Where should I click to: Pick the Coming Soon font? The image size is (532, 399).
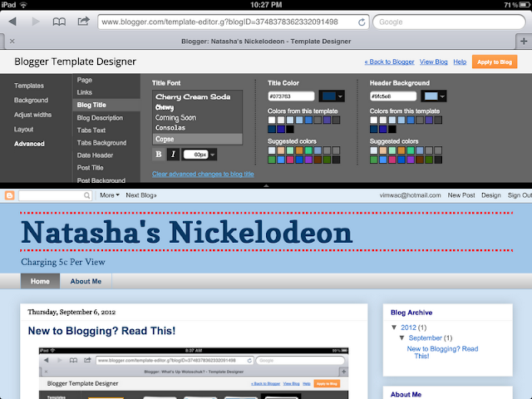click(x=198, y=118)
